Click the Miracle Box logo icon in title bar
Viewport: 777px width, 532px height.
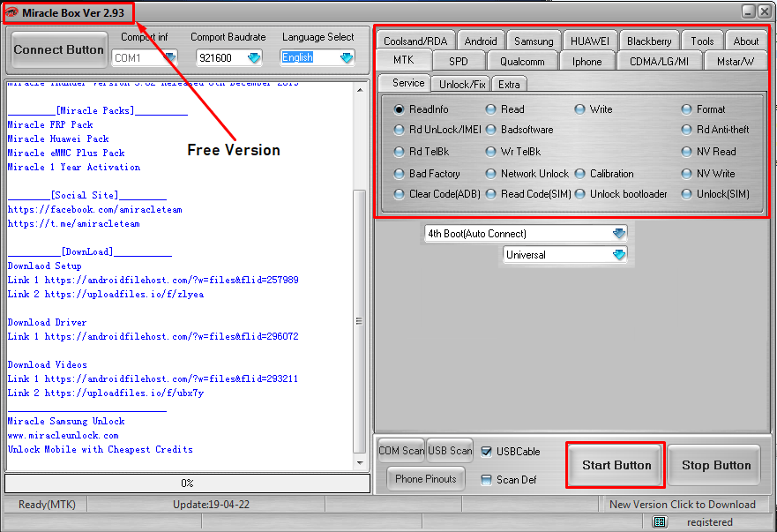click(11, 12)
